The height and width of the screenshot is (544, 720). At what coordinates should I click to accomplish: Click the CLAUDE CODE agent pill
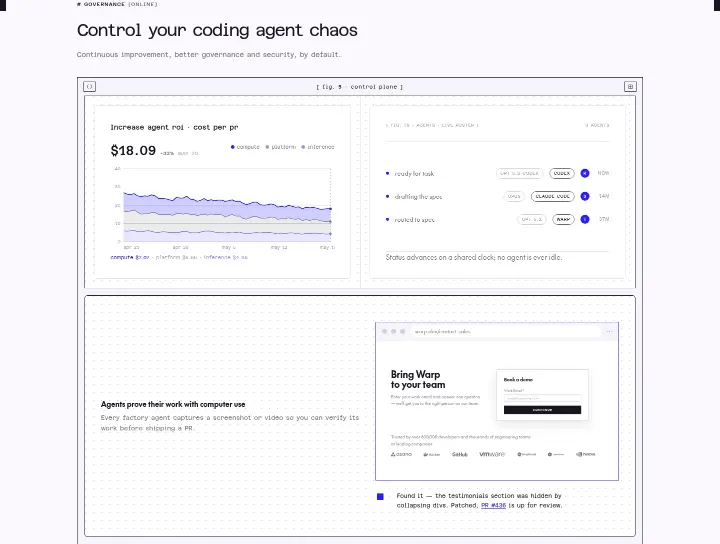click(552, 196)
